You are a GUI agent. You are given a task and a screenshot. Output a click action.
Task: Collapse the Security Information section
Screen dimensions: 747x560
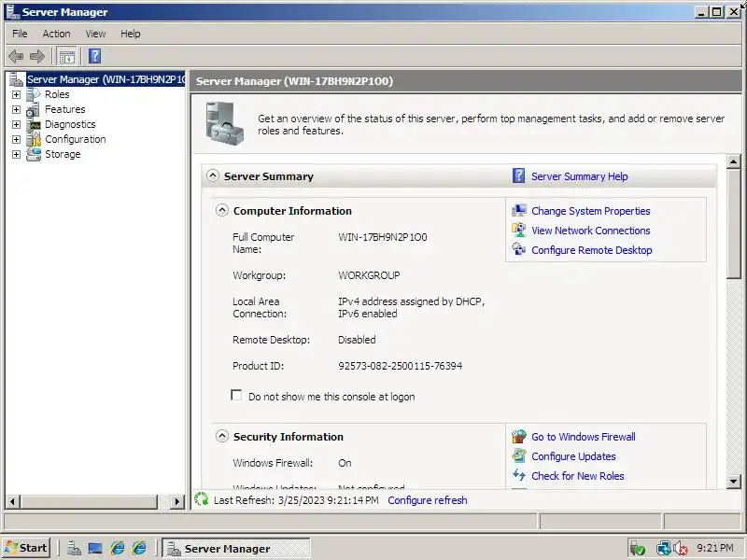(222, 436)
